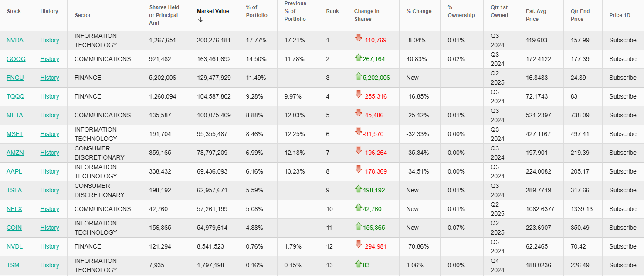Image resolution: width=644 pixels, height=276 pixels.
Task: Click the green up arrow in NFLX row
Action: 359,207
